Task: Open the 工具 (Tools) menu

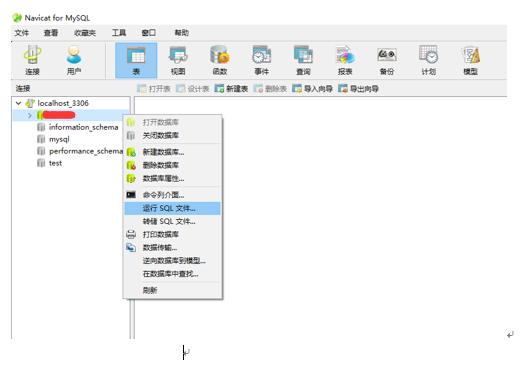Action: click(119, 33)
